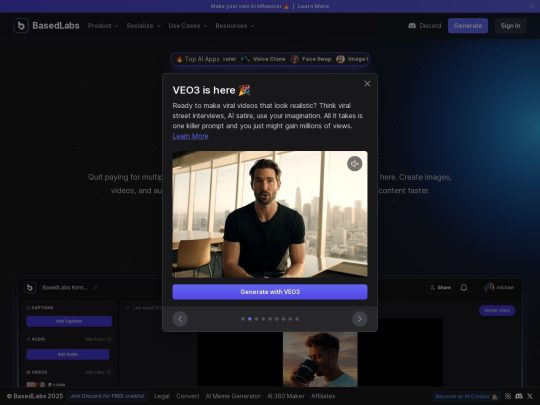The height and width of the screenshot is (405, 540).
Task: Click the blue Add Audio button
Action: [x=68, y=354]
